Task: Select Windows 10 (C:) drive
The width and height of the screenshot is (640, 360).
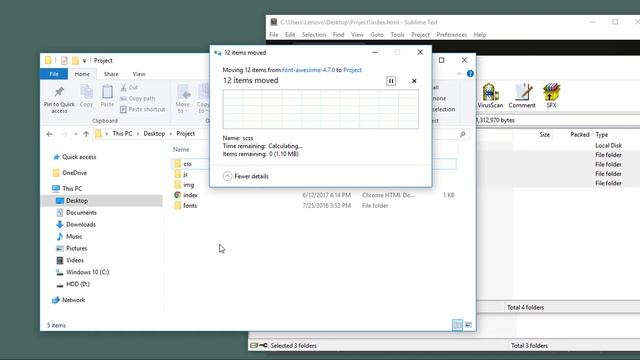Action: (x=82, y=272)
